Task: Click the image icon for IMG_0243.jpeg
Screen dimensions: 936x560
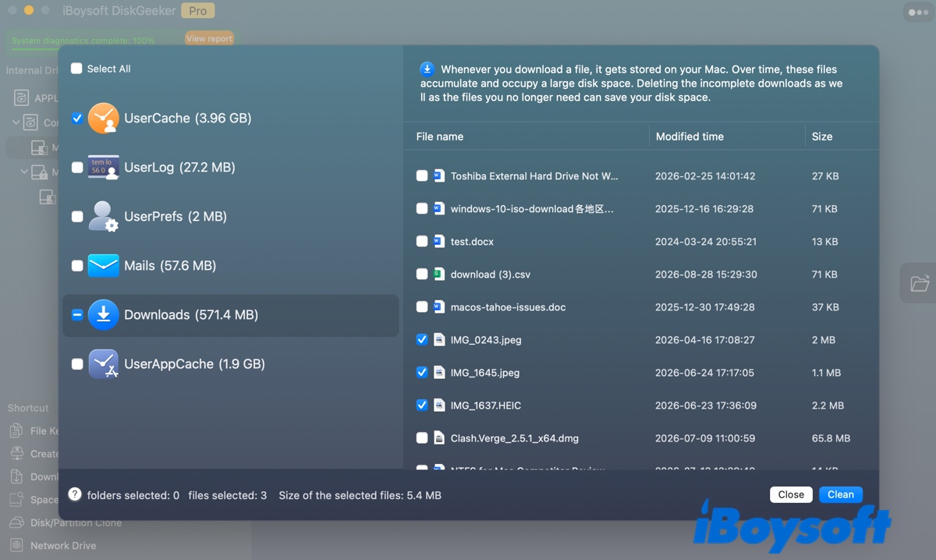Action: [439, 340]
